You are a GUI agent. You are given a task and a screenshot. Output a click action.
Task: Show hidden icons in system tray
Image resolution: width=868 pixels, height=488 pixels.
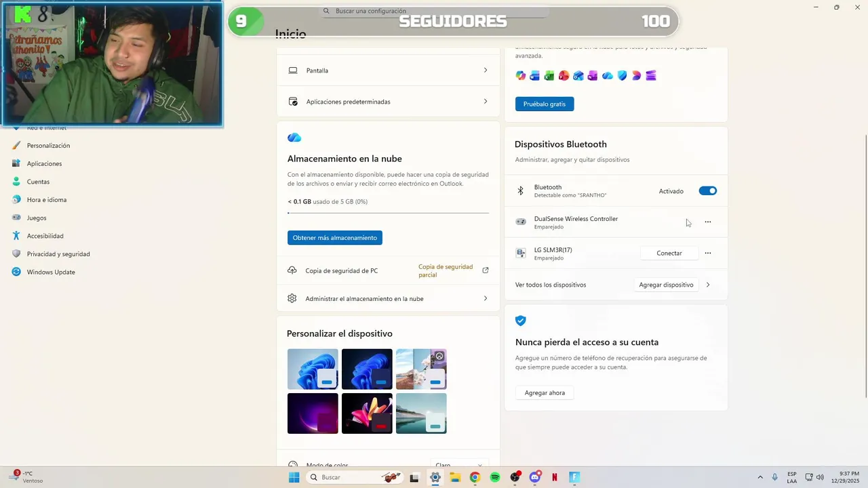tap(760, 477)
